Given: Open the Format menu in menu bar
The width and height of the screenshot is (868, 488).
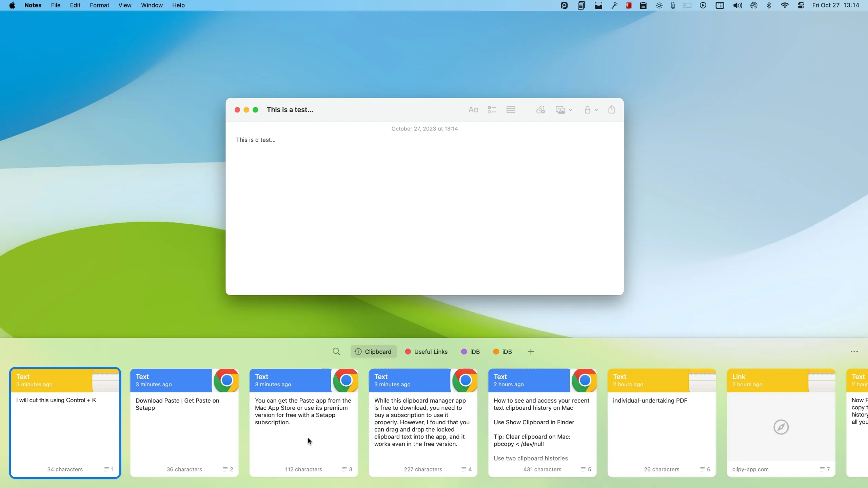Looking at the screenshot, I should point(99,5).
